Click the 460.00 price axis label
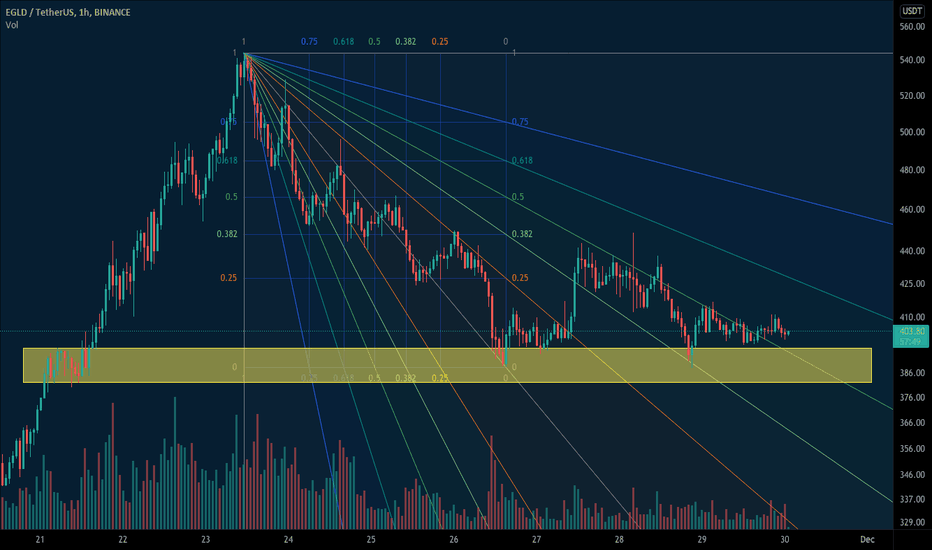This screenshot has width=932, height=550. pyautogui.click(x=912, y=210)
